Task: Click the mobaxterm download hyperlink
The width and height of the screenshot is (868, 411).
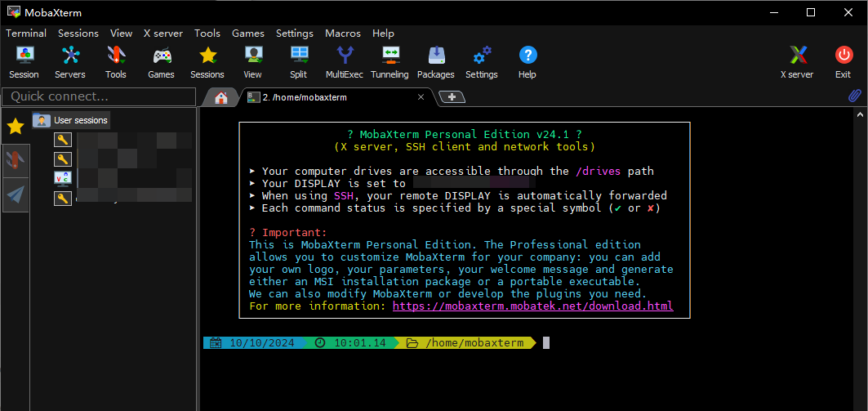Action: click(x=532, y=306)
